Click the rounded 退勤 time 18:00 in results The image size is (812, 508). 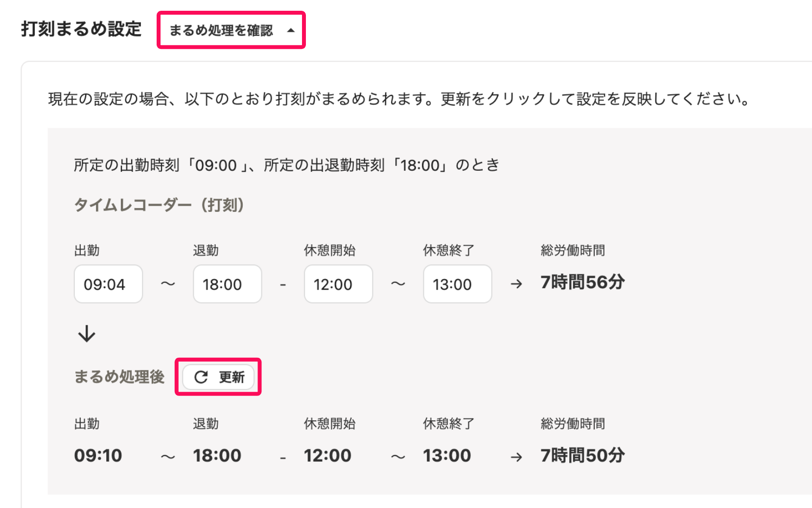pyautogui.click(x=217, y=456)
